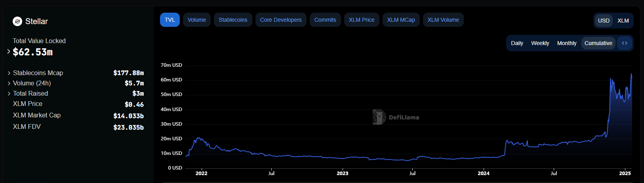Select the Monthly interval
Image resolution: width=644 pixels, height=183 pixels.
coord(567,43)
